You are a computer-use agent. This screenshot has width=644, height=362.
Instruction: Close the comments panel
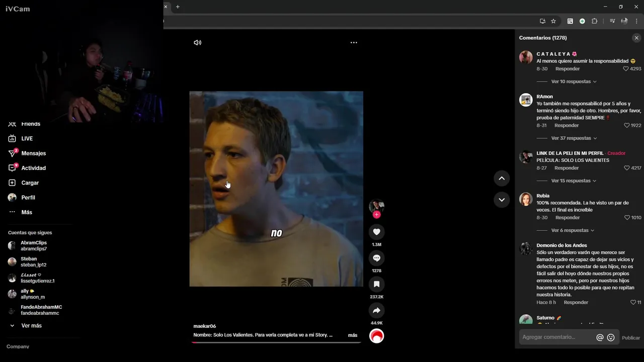636,38
